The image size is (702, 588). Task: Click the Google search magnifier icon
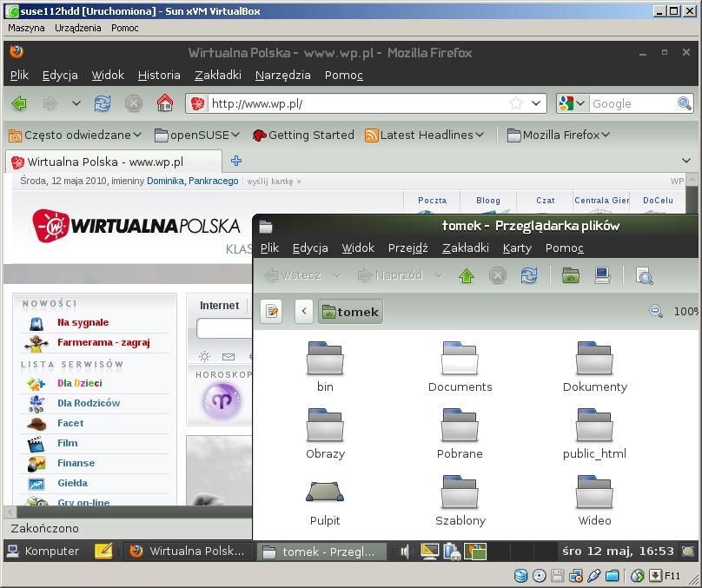(x=684, y=104)
